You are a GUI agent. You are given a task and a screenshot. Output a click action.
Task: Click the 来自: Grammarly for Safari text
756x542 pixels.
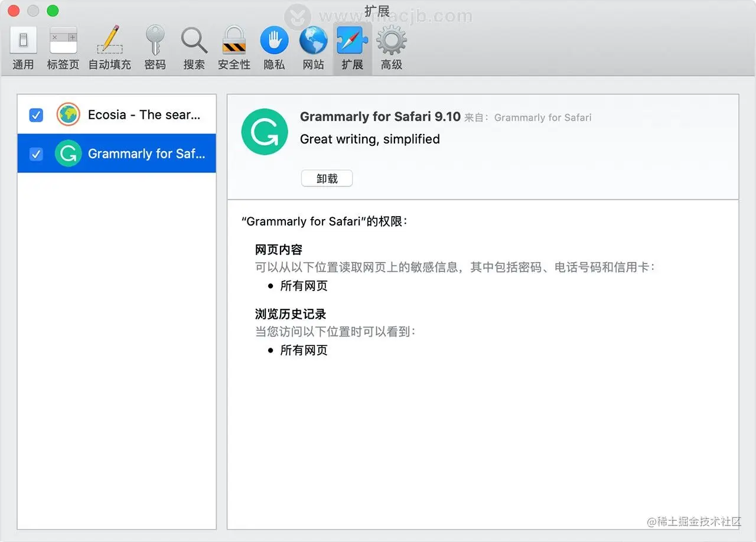(x=528, y=117)
